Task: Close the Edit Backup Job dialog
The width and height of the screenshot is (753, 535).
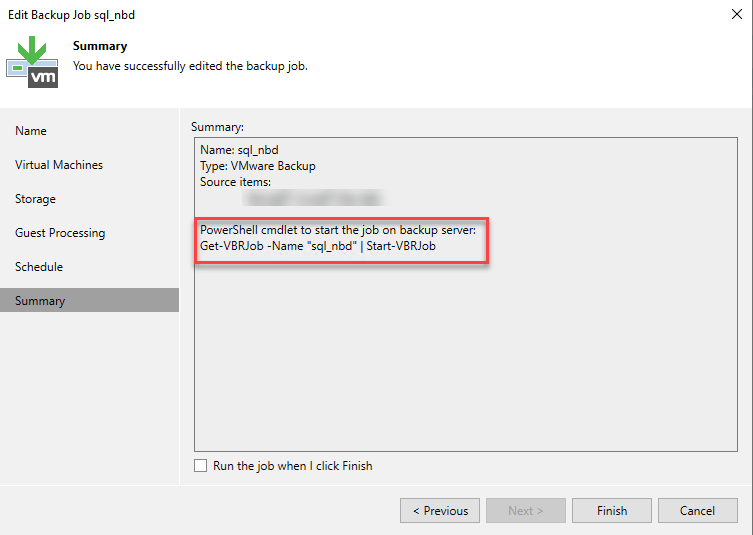Action: [737, 14]
